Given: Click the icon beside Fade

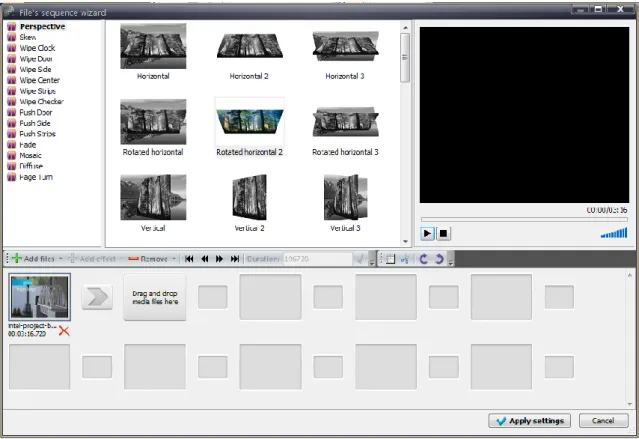Looking at the screenshot, I should (x=12, y=145).
